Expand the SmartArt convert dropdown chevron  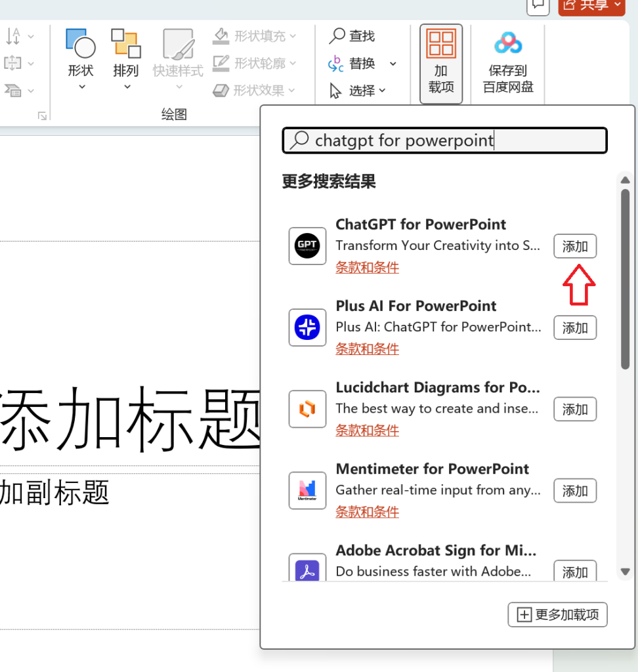pos(31,91)
